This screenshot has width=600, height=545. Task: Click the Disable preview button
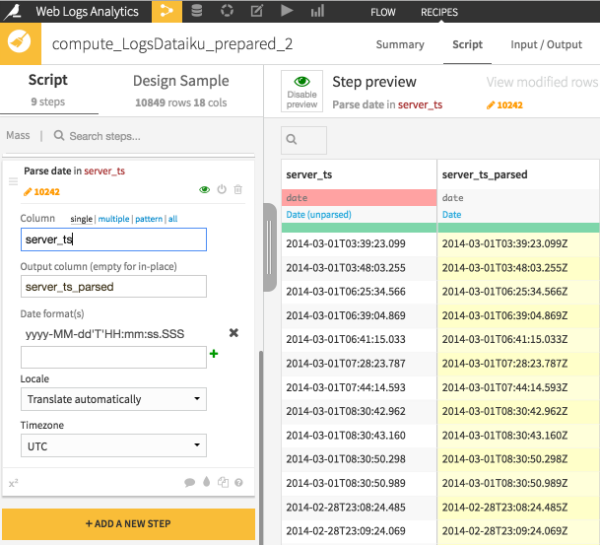point(302,91)
